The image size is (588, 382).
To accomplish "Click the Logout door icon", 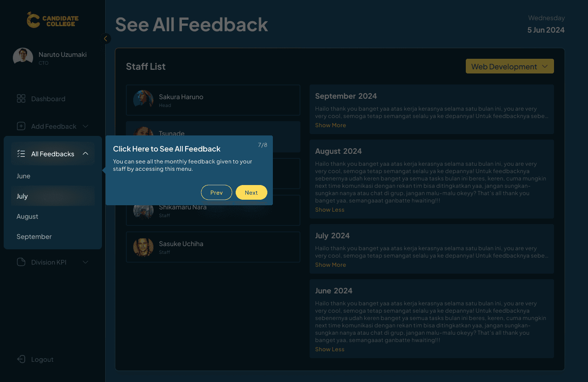I will 21,359.
